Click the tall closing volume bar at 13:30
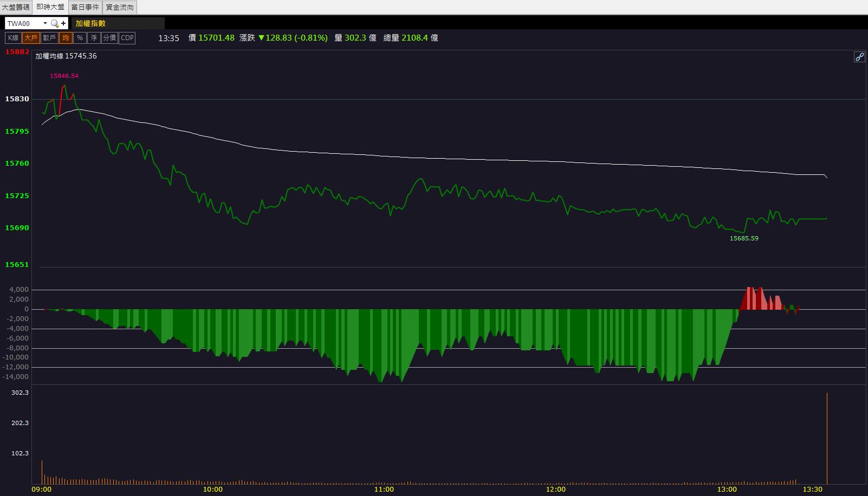 pos(827,438)
